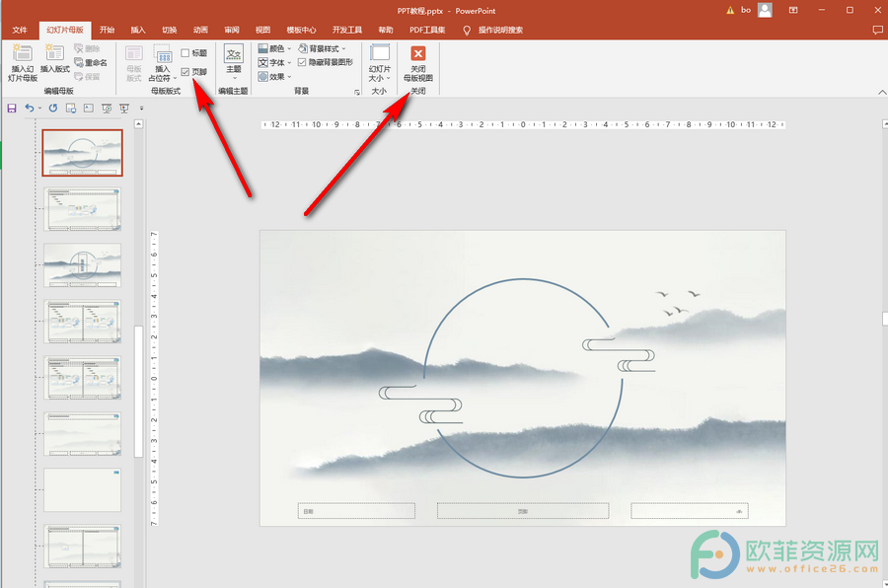This screenshot has height=588, width=888.
Task: Collapse the ribbon with the chevron
Action: coord(882,93)
